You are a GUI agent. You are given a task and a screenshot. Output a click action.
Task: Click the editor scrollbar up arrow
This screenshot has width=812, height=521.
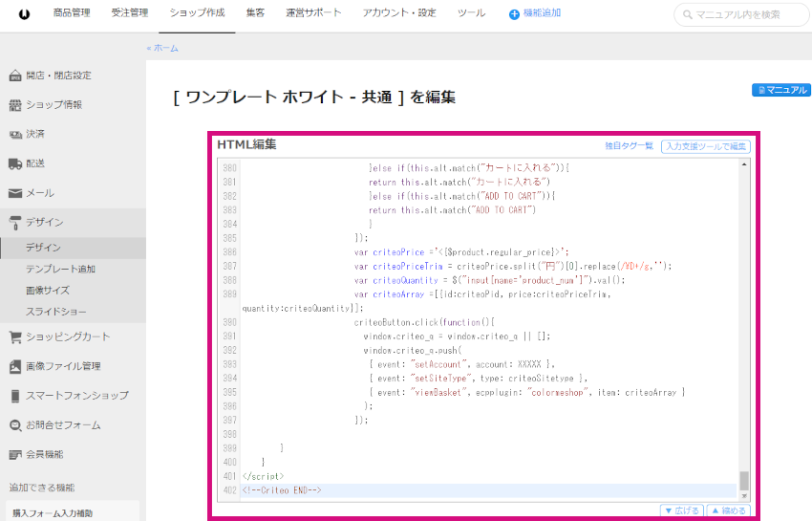tap(744, 164)
